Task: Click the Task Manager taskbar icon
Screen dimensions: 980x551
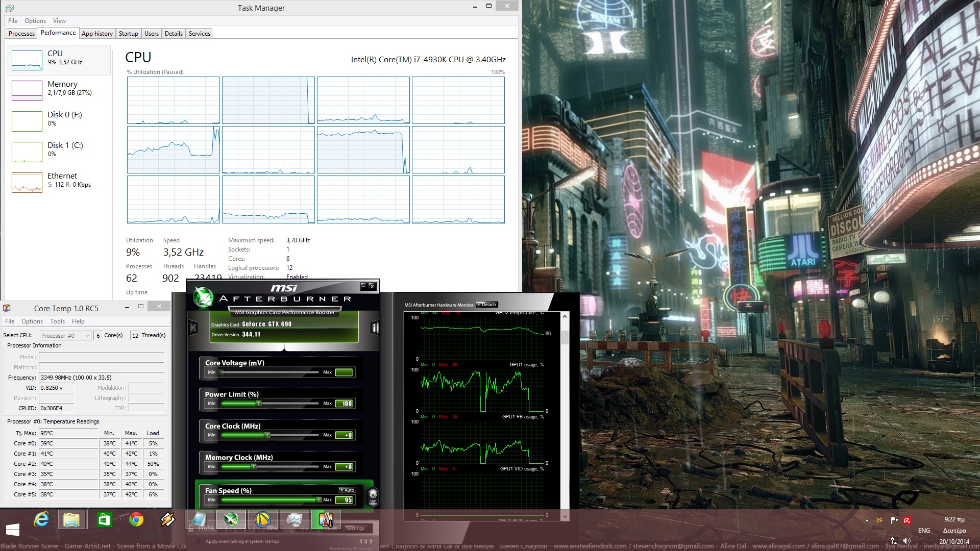Action: (x=295, y=520)
